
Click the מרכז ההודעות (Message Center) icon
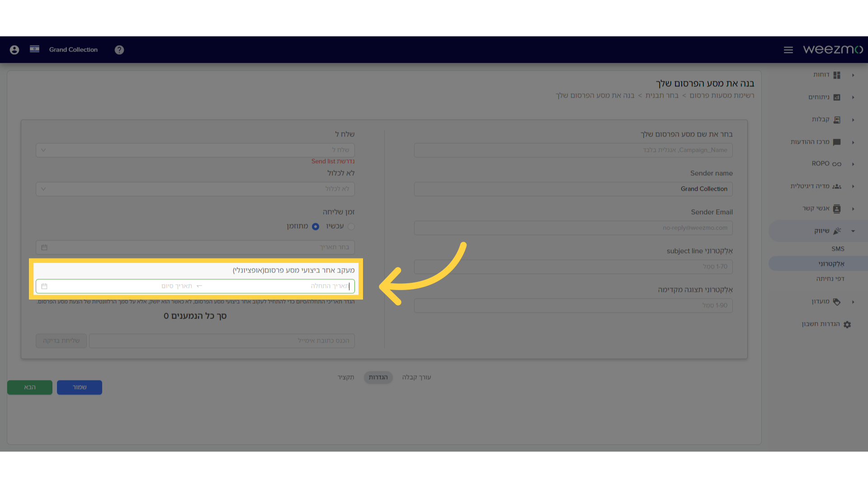tap(839, 141)
